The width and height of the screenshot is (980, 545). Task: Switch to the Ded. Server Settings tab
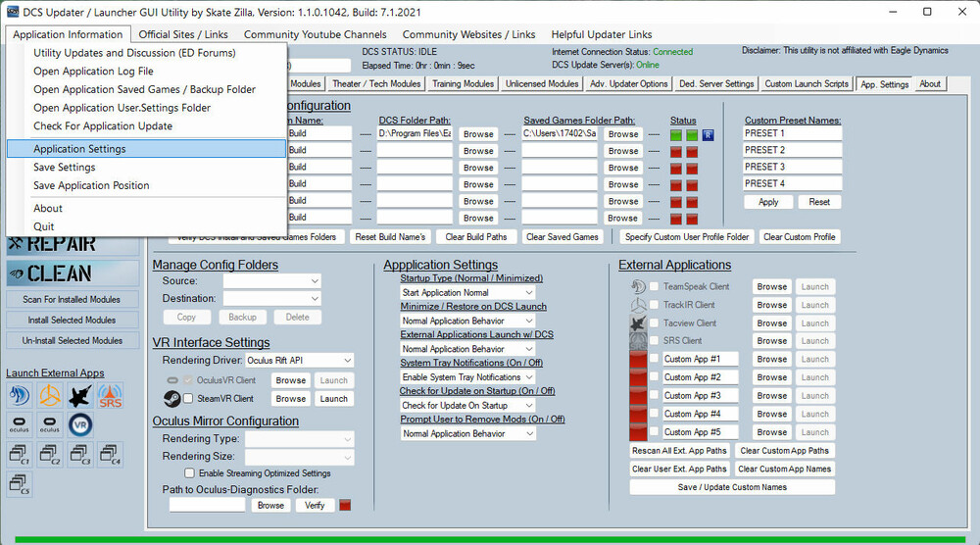(x=716, y=83)
